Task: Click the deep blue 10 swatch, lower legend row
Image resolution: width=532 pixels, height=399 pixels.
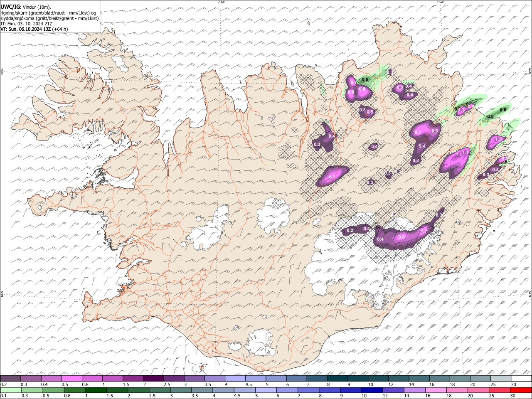Action: [x=372, y=390]
